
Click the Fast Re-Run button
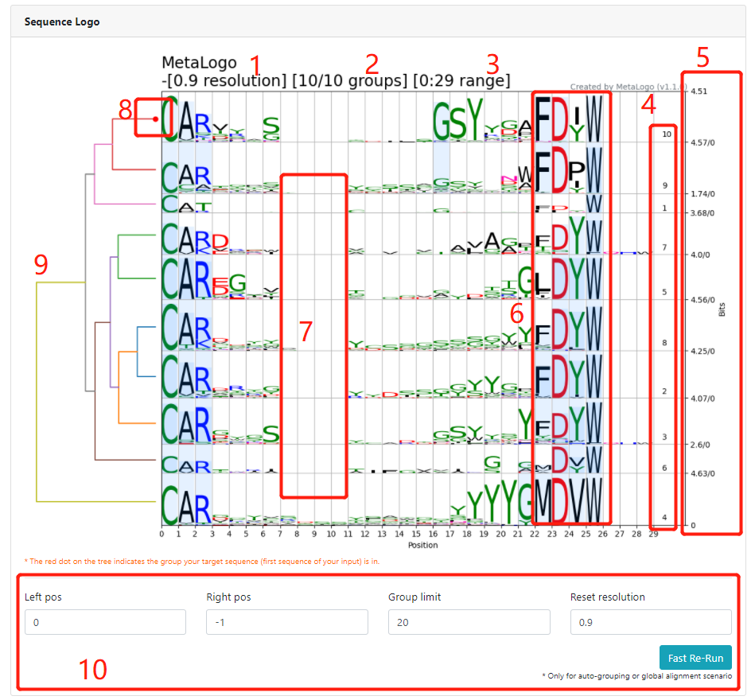pos(695,658)
